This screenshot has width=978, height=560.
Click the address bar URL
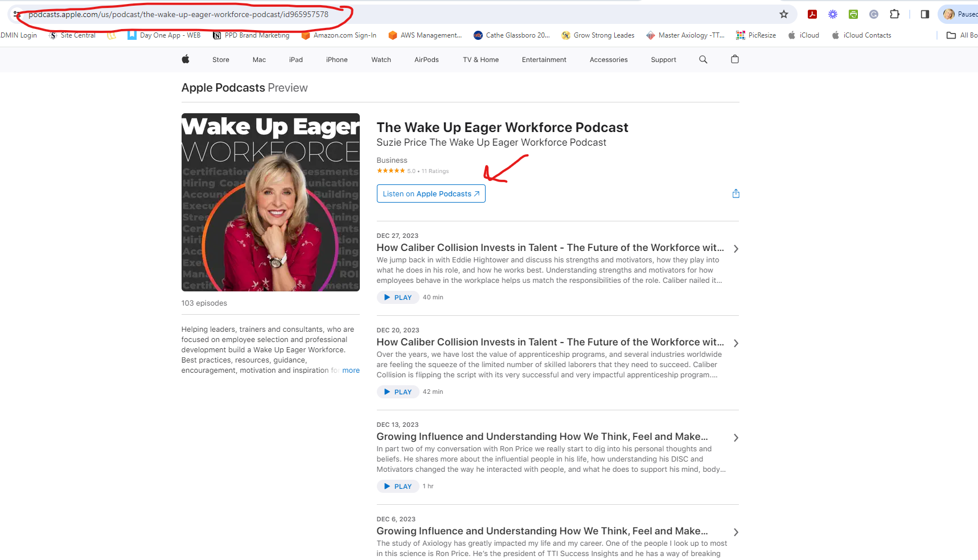pos(178,14)
